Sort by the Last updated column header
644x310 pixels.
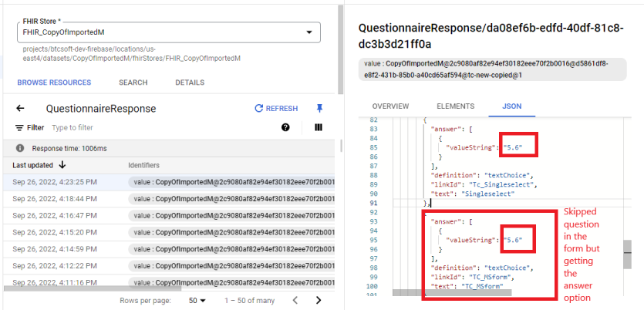(x=33, y=165)
